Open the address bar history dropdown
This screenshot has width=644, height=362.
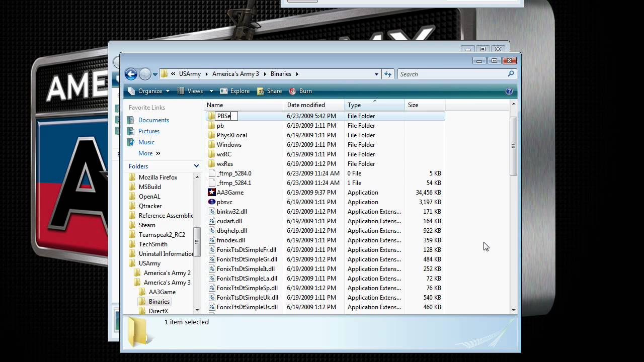coord(376,74)
